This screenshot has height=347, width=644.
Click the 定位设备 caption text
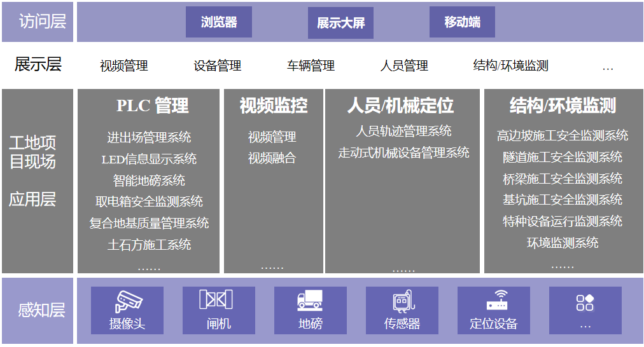[x=493, y=324]
